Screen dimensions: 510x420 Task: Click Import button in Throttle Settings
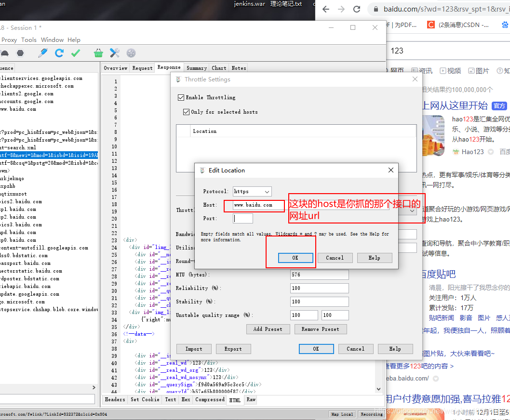[194, 349]
